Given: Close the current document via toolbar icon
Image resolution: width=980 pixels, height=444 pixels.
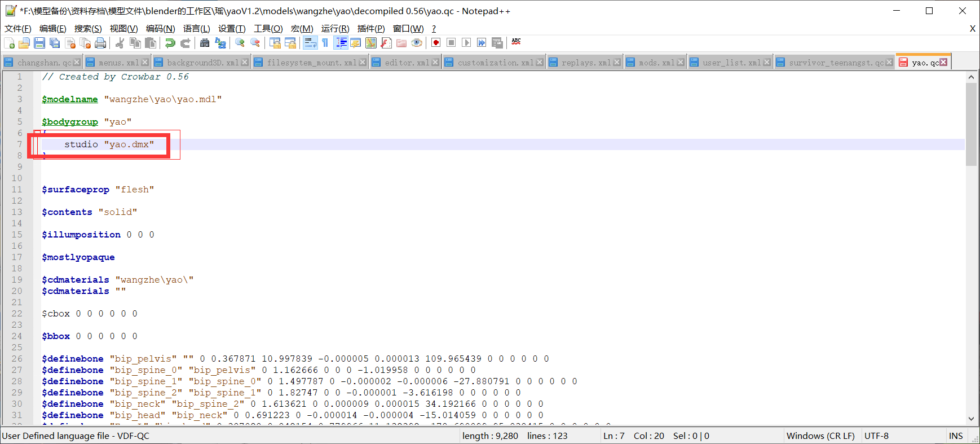Looking at the screenshot, I should (70, 43).
